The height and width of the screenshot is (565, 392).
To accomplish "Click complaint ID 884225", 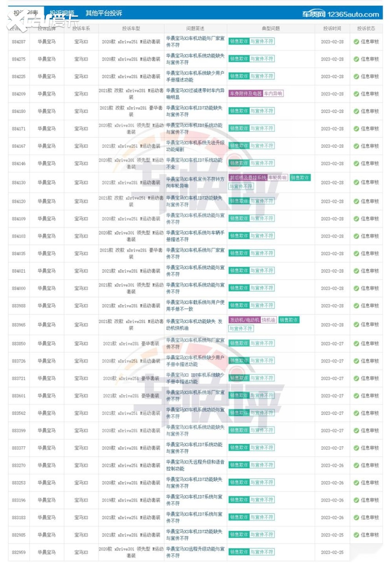I will pos(19,76).
